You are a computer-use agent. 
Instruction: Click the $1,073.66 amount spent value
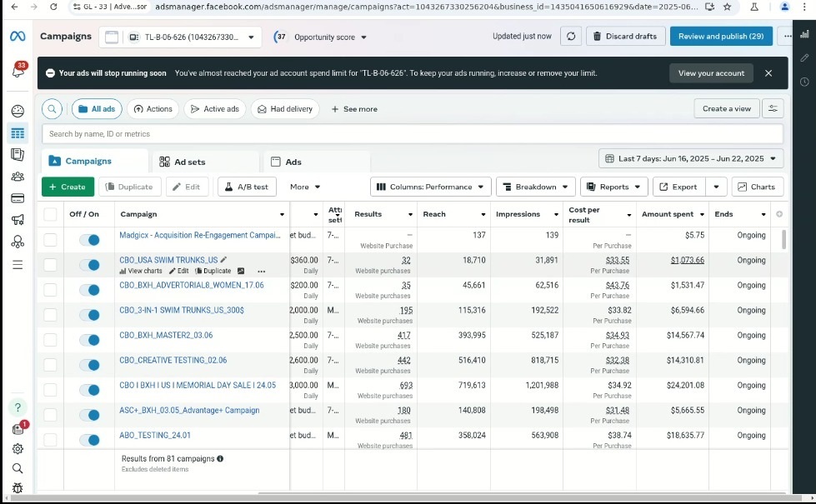click(688, 260)
